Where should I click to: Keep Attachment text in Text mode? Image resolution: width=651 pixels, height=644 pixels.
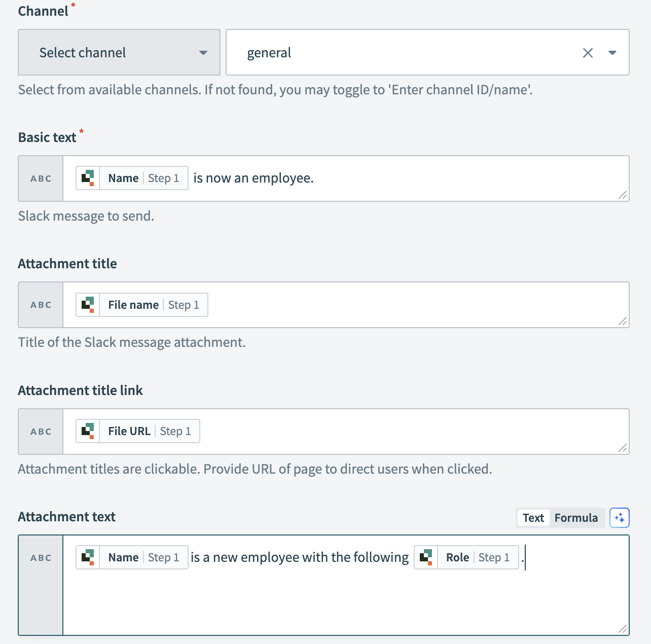coord(533,518)
